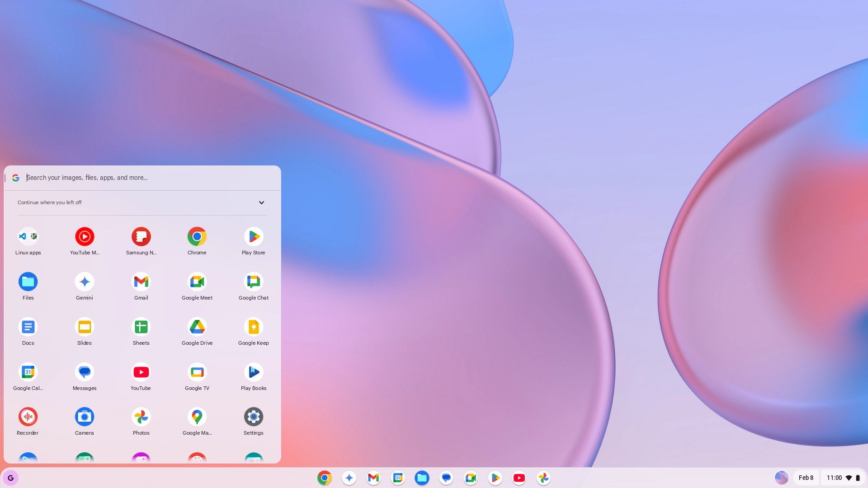Viewport: 868px width, 488px height.
Task: Open the Recorder app
Action: tap(28, 417)
